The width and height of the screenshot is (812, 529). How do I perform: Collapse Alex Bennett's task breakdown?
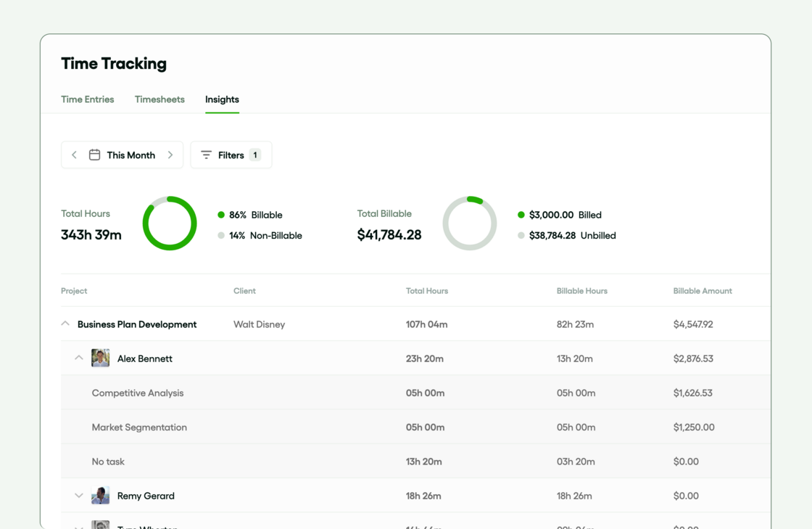point(79,358)
